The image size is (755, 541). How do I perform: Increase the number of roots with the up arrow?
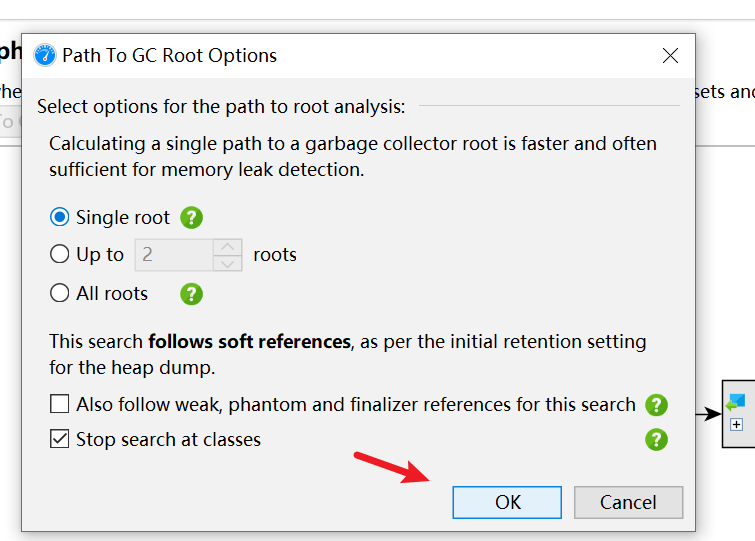(x=228, y=246)
